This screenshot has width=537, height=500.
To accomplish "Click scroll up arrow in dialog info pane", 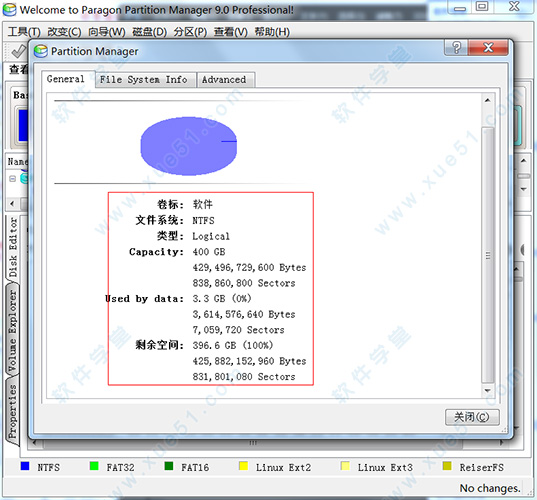I will click(x=488, y=100).
